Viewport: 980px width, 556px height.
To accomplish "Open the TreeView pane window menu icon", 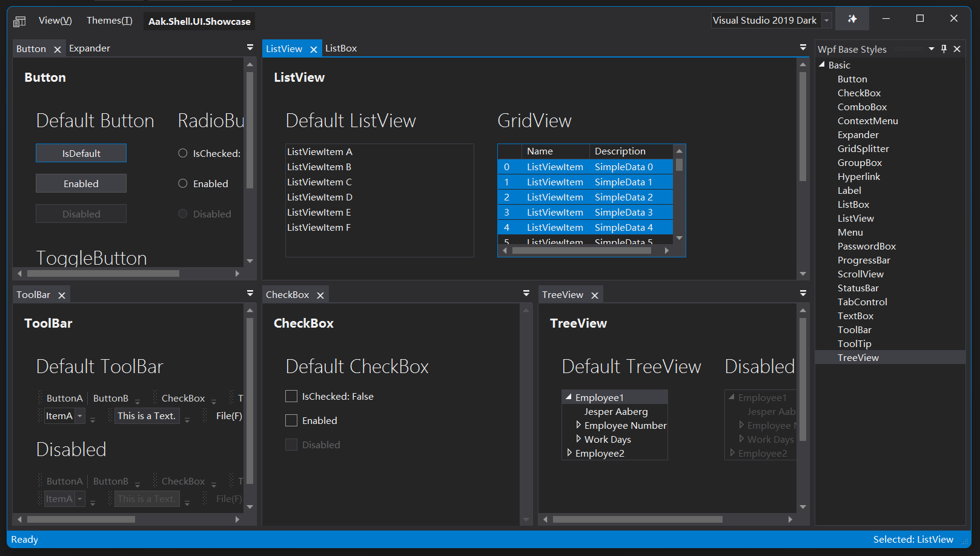I will [803, 293].
